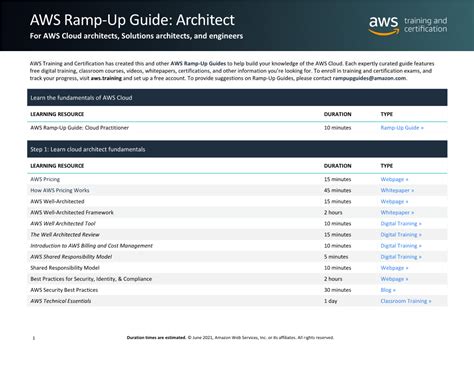Screen dimensions: 474x366
Task: Click the 'AWS Pricing' resource name
Action: click(x=45, y=179)
